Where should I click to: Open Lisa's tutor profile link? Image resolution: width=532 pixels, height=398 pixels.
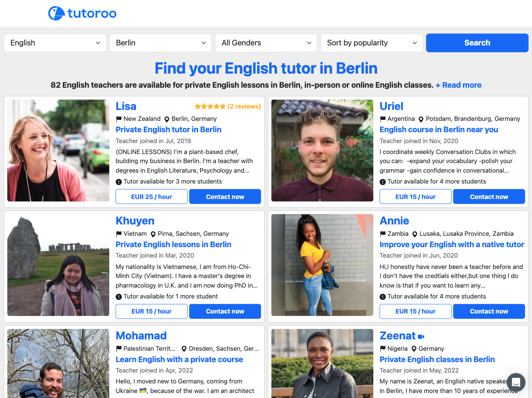tap(168, 129)
